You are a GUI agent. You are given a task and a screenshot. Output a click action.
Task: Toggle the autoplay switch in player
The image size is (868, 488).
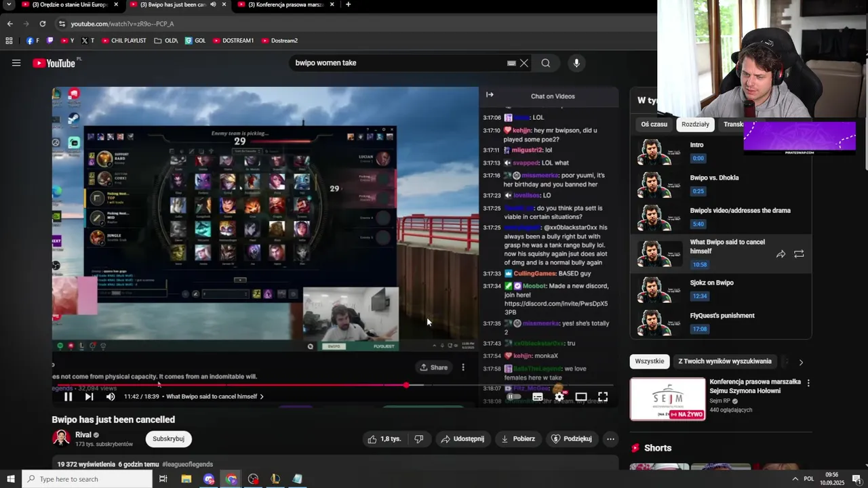514,396
